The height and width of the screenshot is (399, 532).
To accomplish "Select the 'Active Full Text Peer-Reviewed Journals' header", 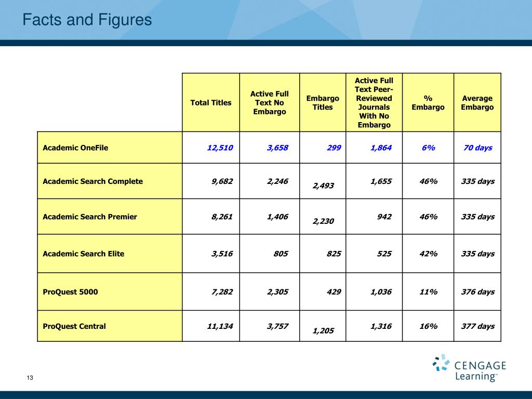I will coord(374,102).
